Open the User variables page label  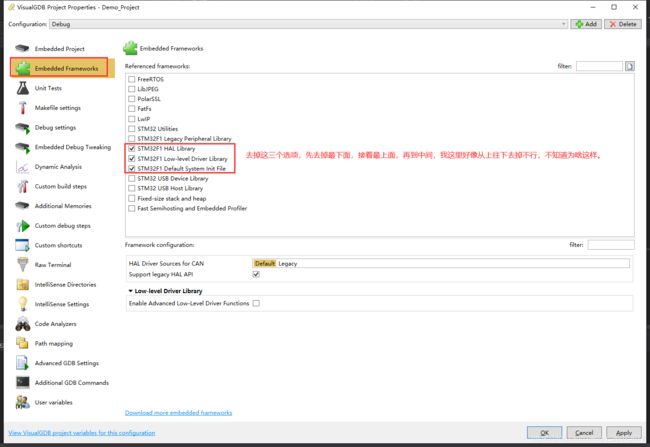(53, 402)
